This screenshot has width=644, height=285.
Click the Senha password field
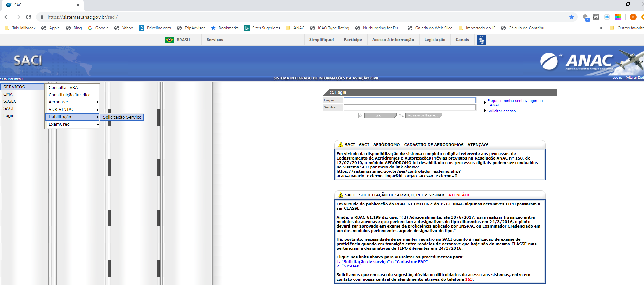click(x=410, y=107)
